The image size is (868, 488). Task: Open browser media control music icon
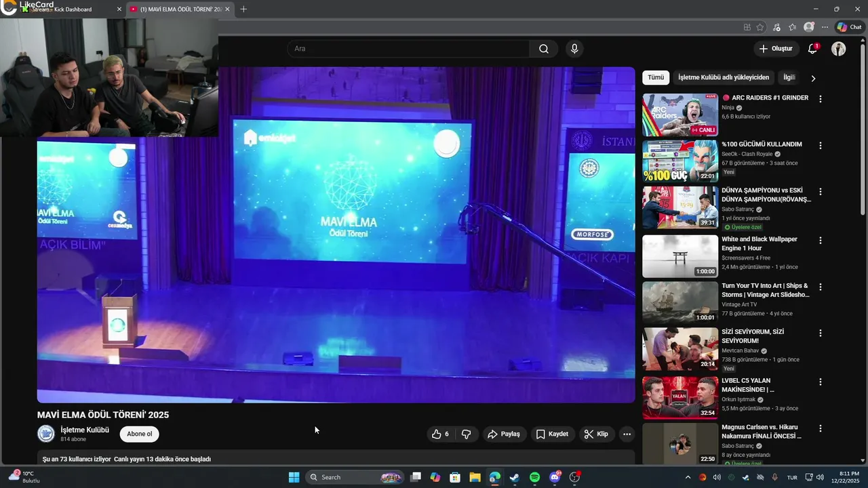coord(776,27)
